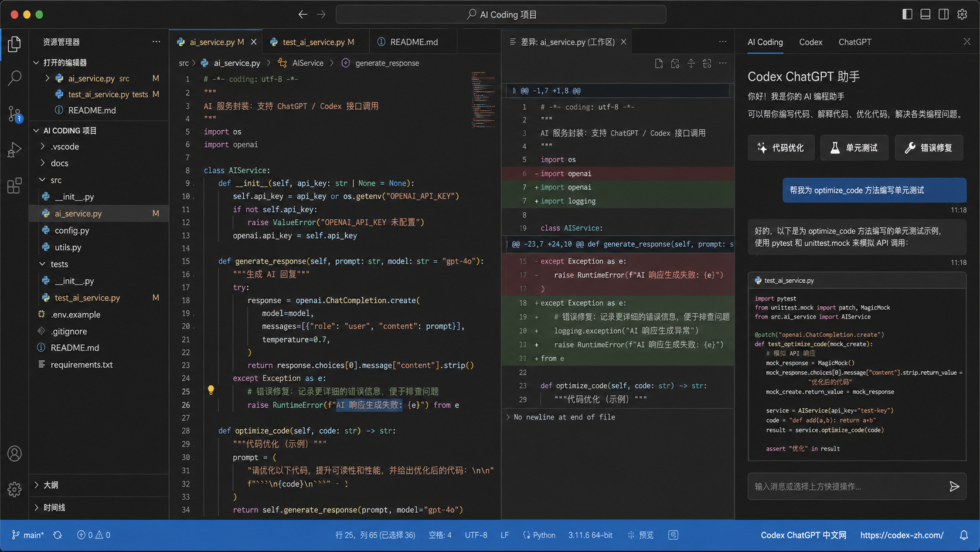Switch to the ChatGPT chat tab
This screenshot has height=552, width=980.
[x=855, y=42]
